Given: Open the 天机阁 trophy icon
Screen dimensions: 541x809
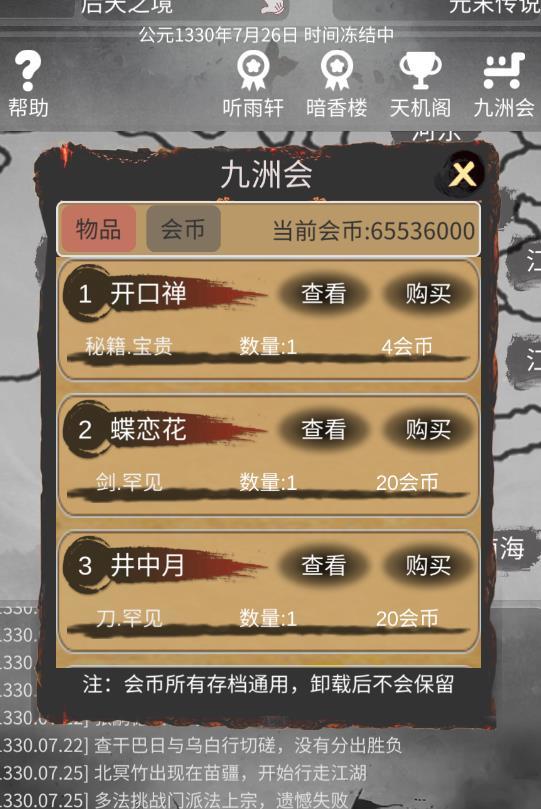Looking at the screenshot, I should point(420,71).
